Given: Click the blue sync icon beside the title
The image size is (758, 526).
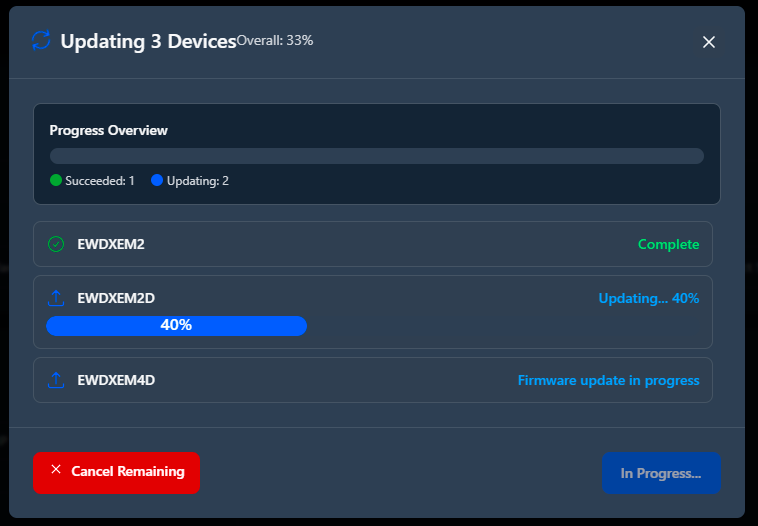Looking at the screenshot, I should point(41,40).
